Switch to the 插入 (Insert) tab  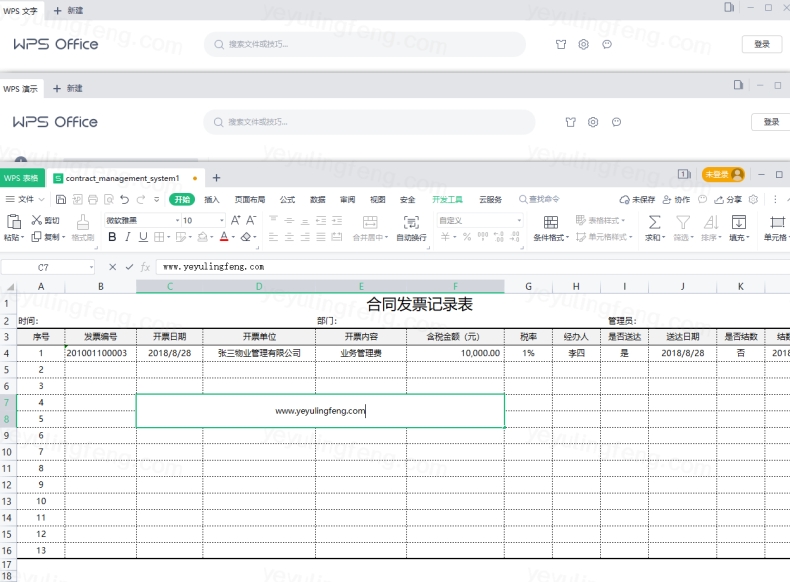click(212, 200)
